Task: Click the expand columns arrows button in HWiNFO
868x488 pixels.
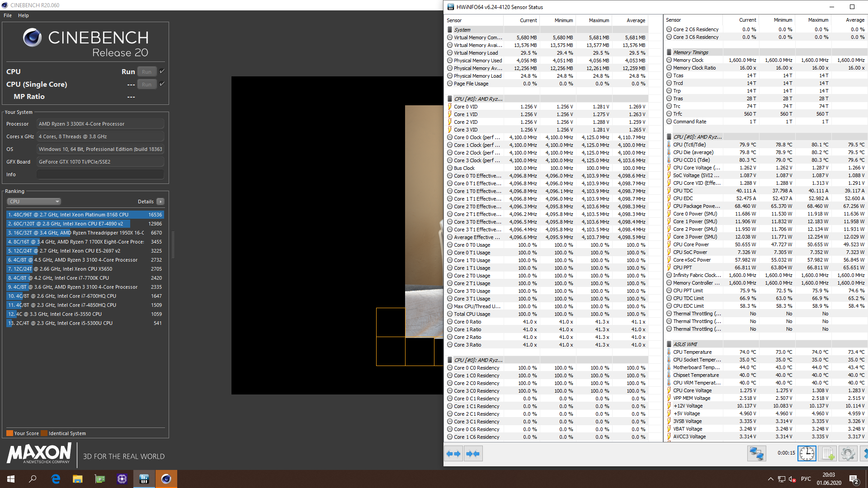Action: pyautogui.click(x=453, y=454)
